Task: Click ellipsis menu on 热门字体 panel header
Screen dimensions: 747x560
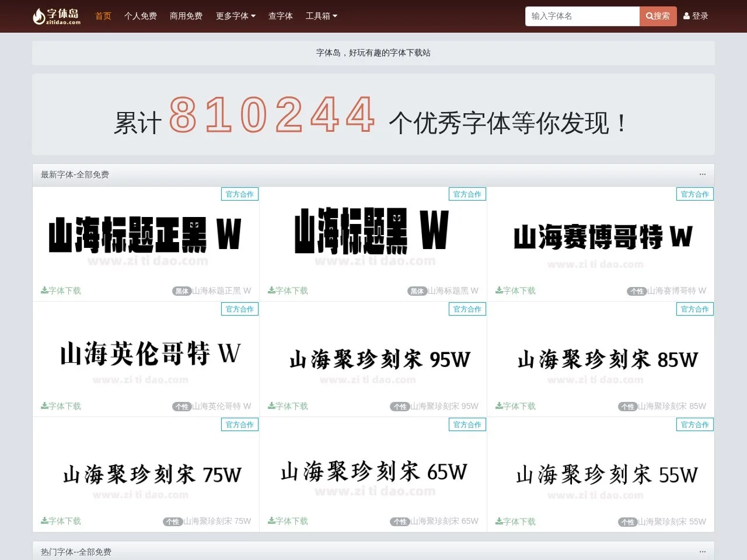Action: 702,551
